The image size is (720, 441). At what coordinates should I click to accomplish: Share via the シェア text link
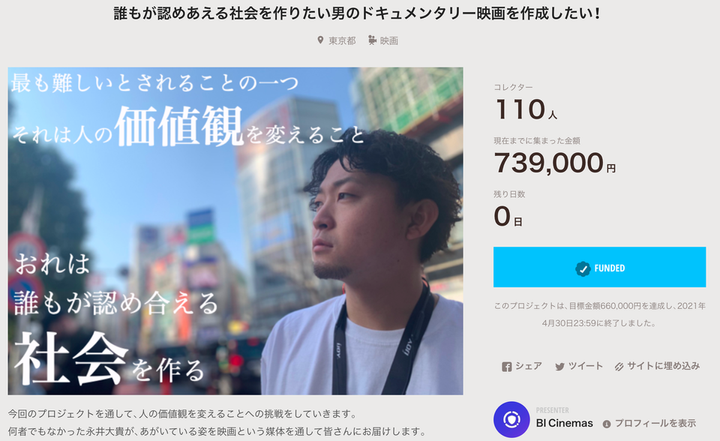tap(528, 366)
